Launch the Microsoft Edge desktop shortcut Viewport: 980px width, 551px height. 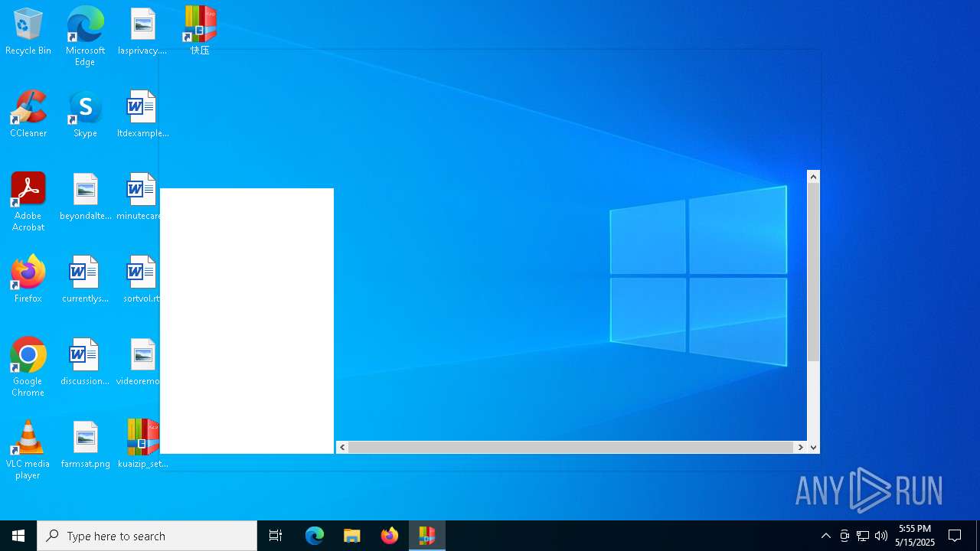point(85,36)
